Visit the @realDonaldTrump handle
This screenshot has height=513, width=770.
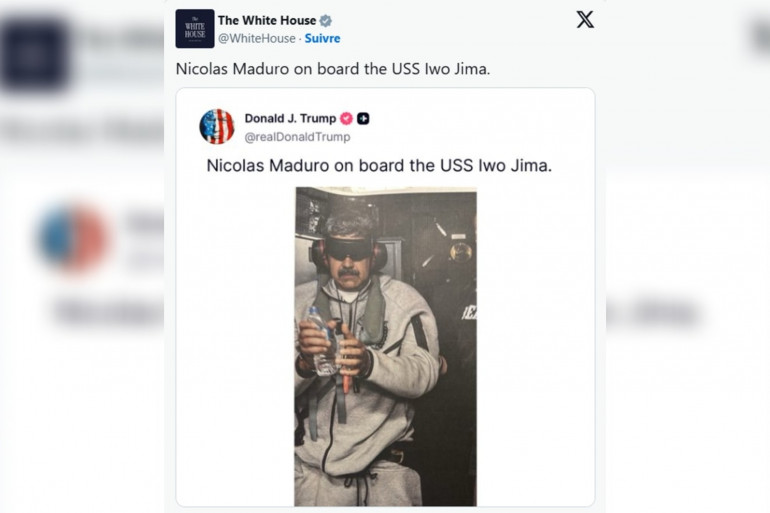point(298,137)
